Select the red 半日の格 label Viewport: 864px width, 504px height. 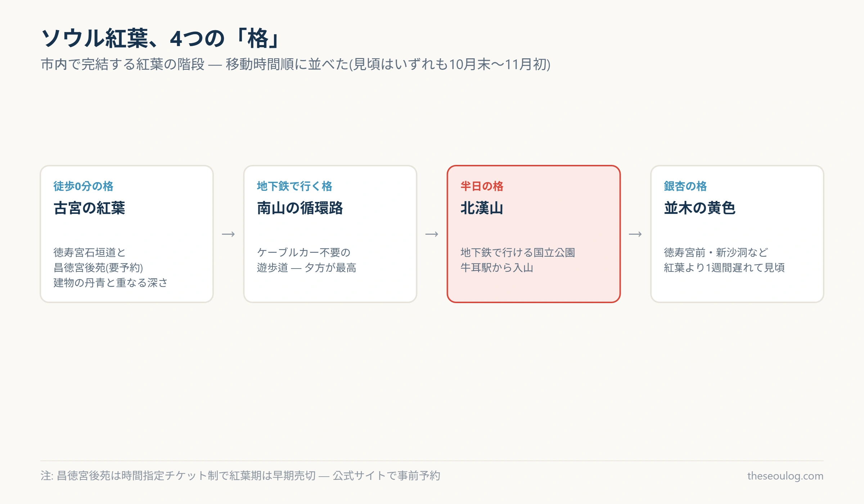click(x=482, y=186)
